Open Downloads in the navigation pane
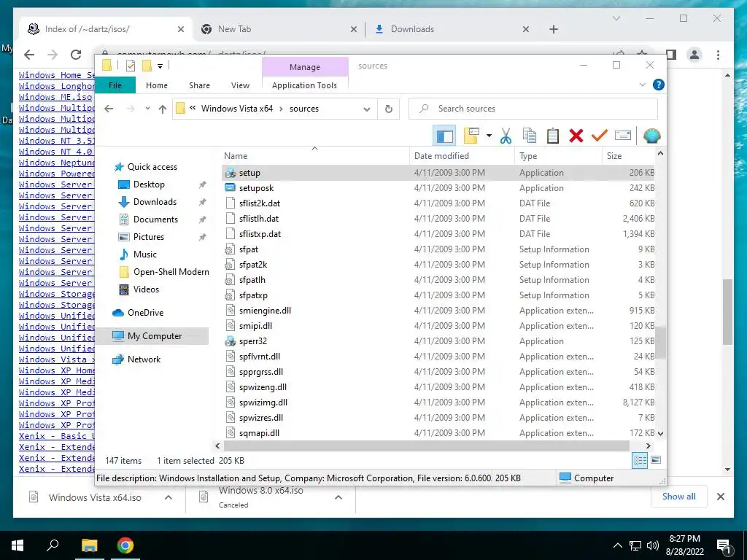Viewport: 747px width, 560px height. [x=155, y=202]
